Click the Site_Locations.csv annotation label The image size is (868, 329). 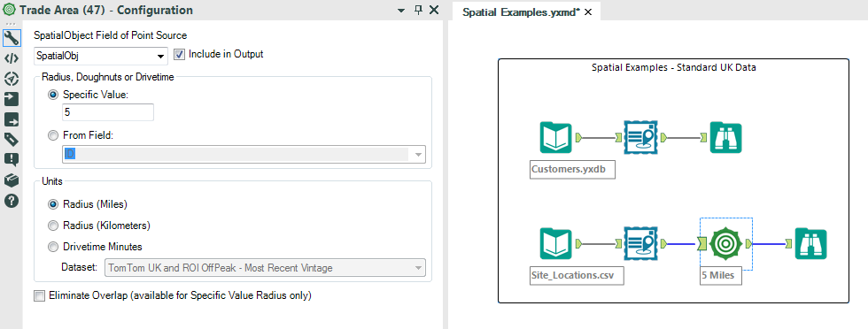(577, 276)
